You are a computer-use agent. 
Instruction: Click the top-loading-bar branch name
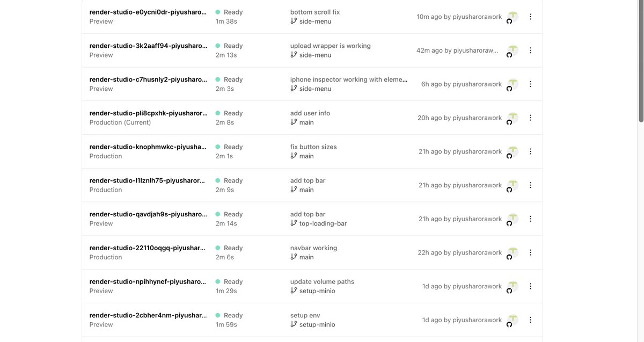[323, 223]
